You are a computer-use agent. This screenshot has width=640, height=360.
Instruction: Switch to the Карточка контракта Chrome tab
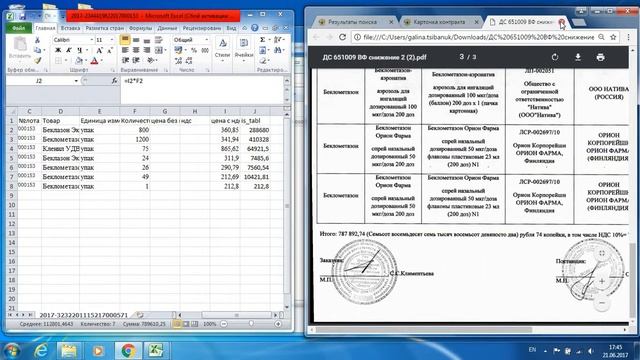[439, 22]
